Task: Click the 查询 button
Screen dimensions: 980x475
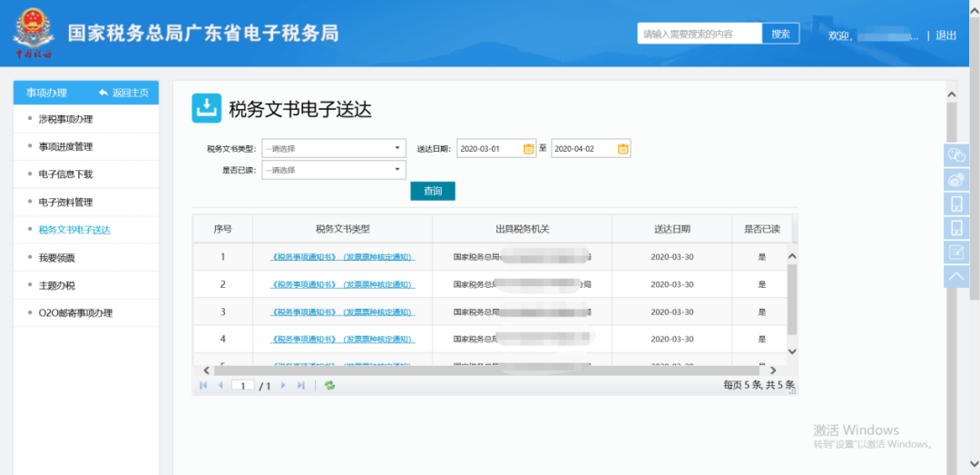Action: 433,191
